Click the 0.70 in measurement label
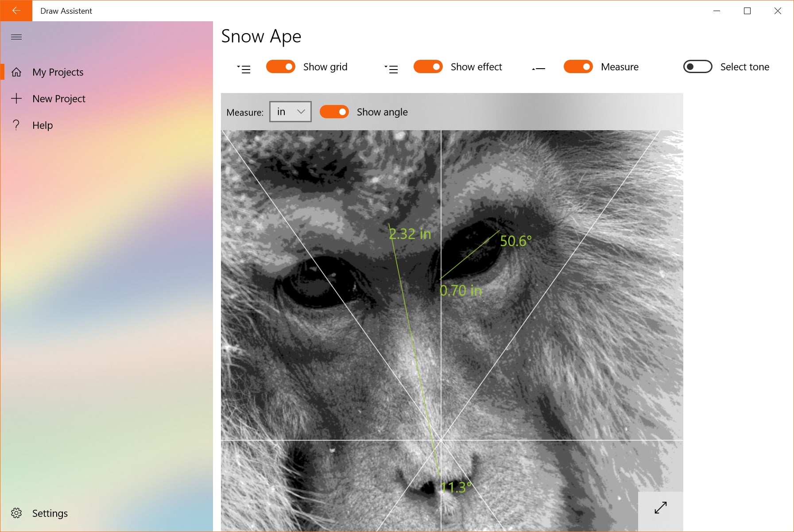The height and width of the screenshot is (532, 794). pyautogui.click(x=461, y=291)
